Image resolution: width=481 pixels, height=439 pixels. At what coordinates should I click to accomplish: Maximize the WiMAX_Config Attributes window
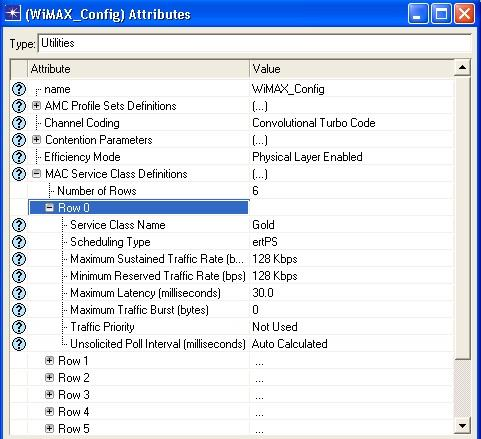tap(441, 14)
